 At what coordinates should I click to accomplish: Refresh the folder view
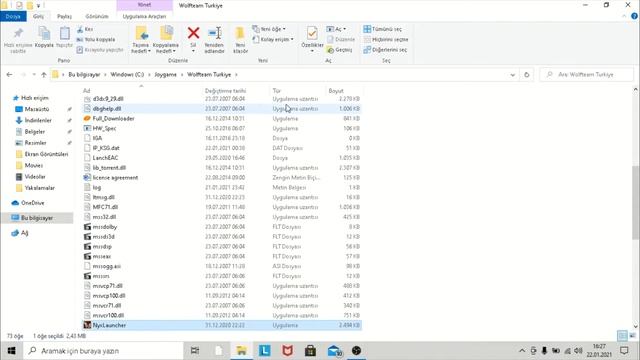click(x=527, y=75)
